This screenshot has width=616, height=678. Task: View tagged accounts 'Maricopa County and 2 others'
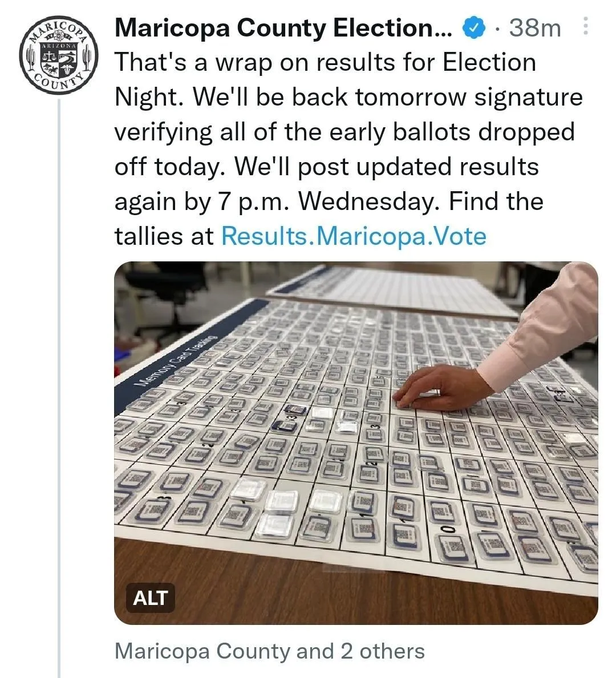(x=269, y=651)
